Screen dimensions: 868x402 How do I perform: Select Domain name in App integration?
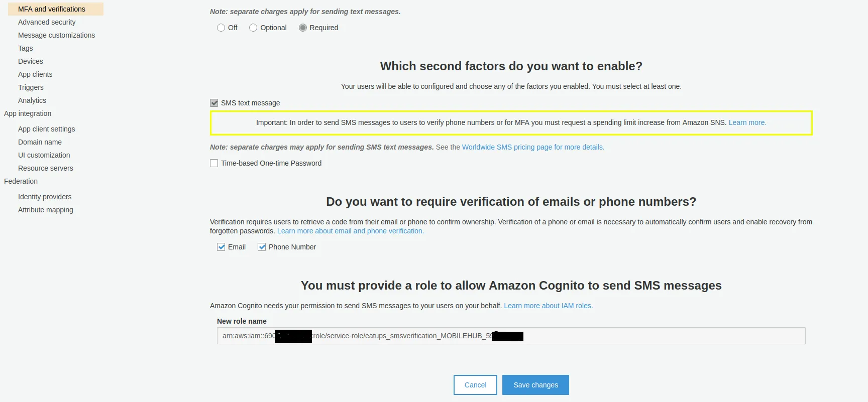click(x=40, y=142)
